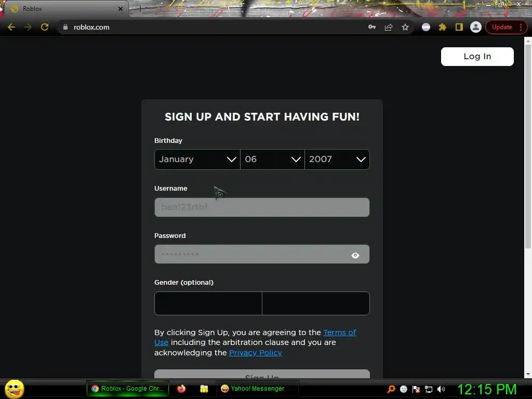This screenshot has height=399, width=532.
Task: Launch Firefox from the taskbar
Action: pos(181,389)
